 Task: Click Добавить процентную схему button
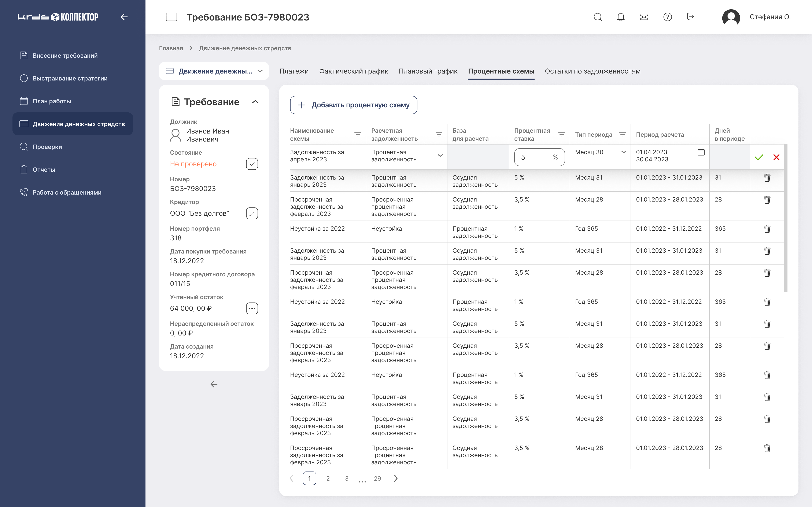pos(353,105)
